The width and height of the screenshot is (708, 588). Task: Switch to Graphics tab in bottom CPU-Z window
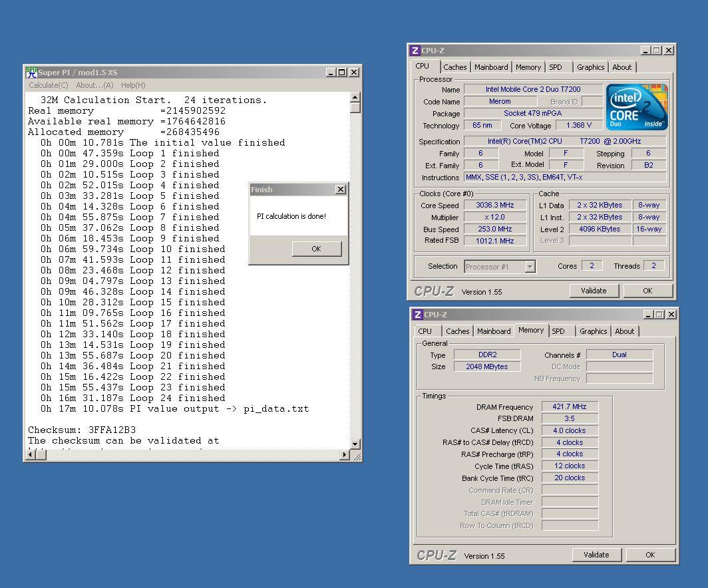click(594, 331)
